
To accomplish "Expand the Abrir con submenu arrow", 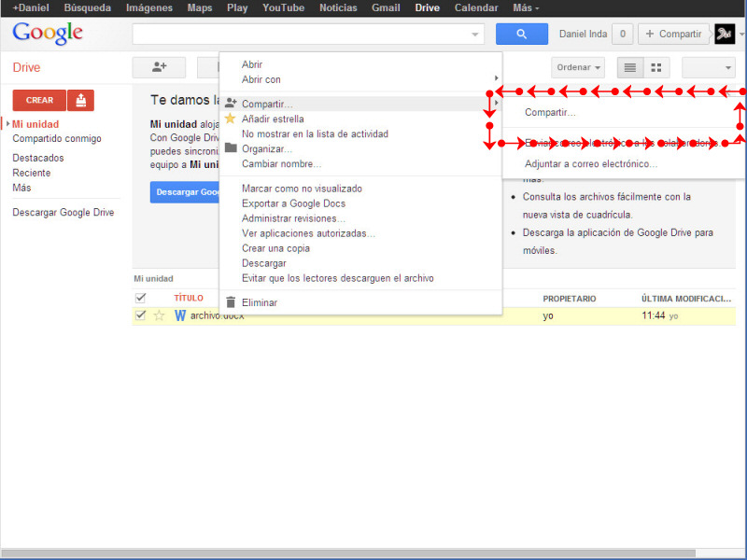I will [496, 78].
